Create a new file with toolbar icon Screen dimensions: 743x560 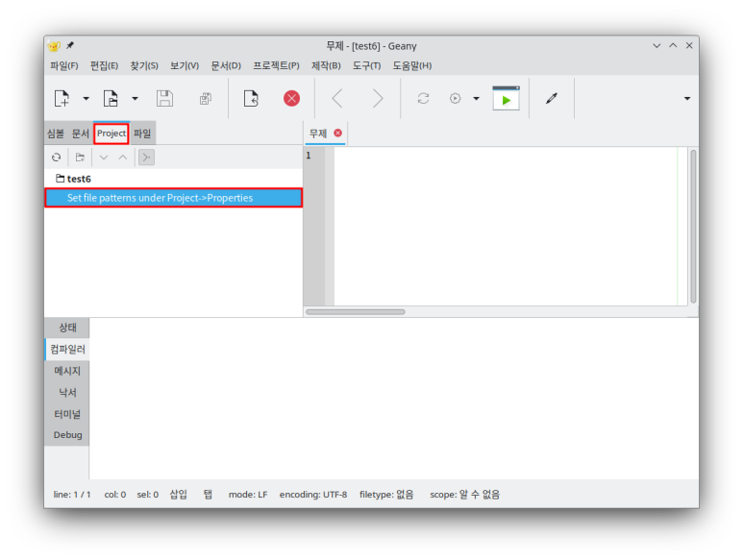(x=62, y=99)
